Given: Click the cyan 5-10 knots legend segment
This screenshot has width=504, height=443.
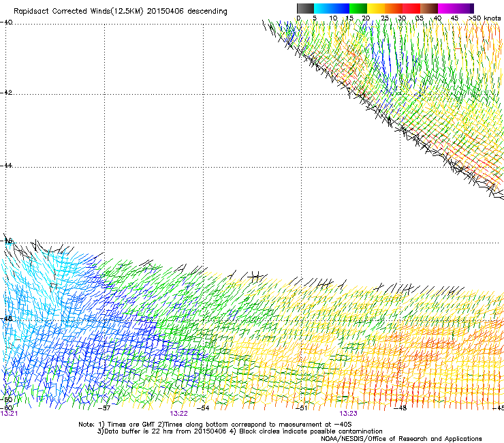Looking at the screenshot, I should pyautogui.click(x=323, y=8).
